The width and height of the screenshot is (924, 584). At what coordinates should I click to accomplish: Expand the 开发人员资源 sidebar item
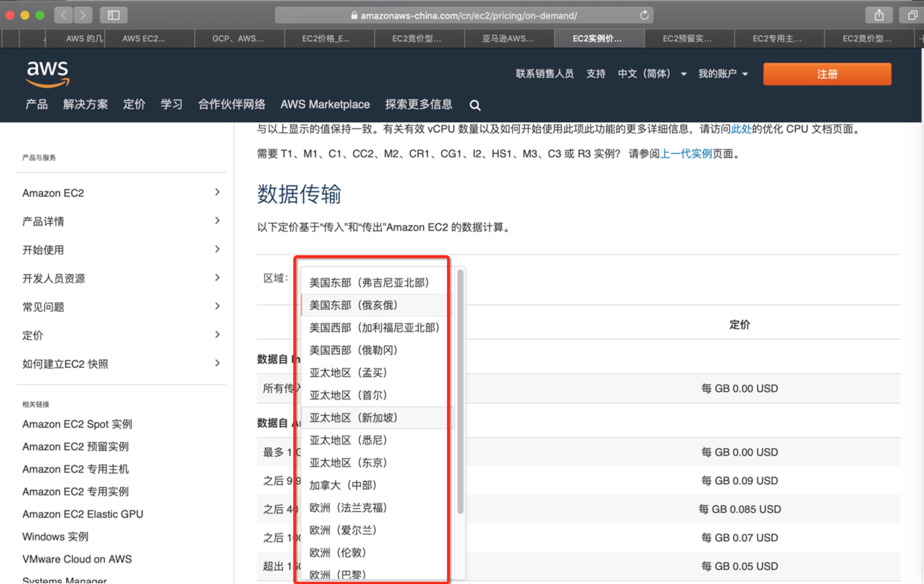(x=121, y=278)
